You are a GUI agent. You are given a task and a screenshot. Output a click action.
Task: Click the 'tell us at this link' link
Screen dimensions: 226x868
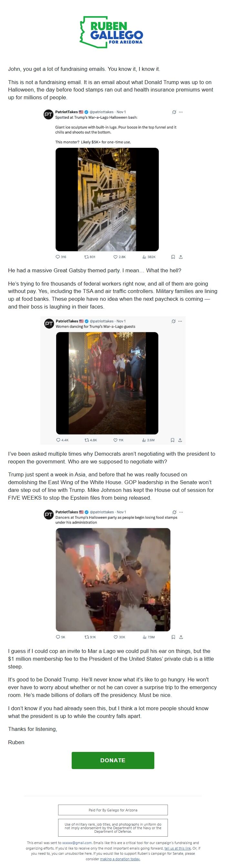[178, 849]
